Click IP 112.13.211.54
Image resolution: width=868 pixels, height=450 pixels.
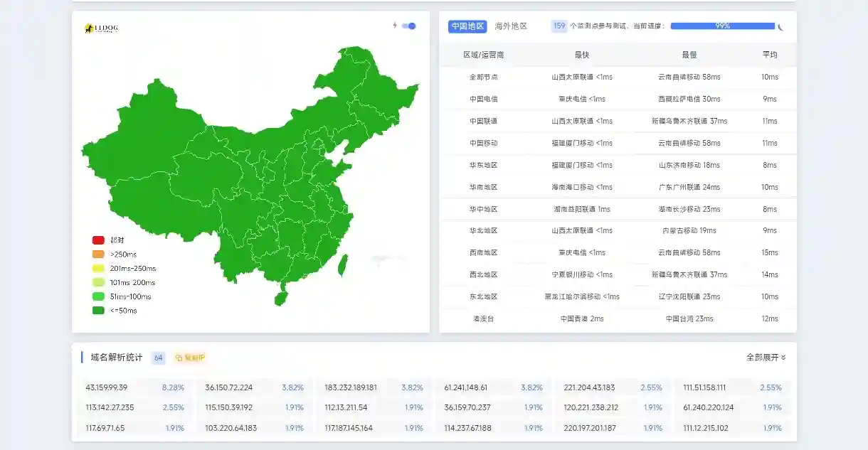click(346, 407)
